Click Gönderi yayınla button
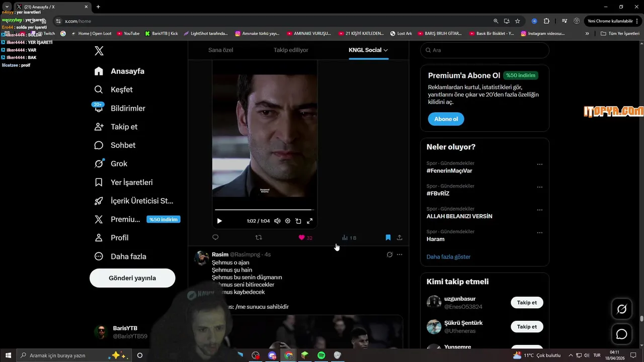This screenshot has width=644, height=362. [132, 278]
